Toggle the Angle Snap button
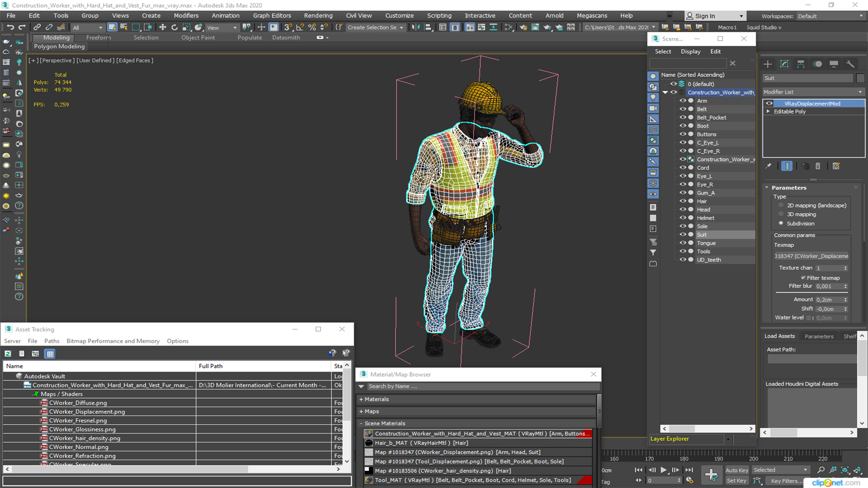Image resolution: width=868 pixels, height=488 pixels. coord(300,28)
